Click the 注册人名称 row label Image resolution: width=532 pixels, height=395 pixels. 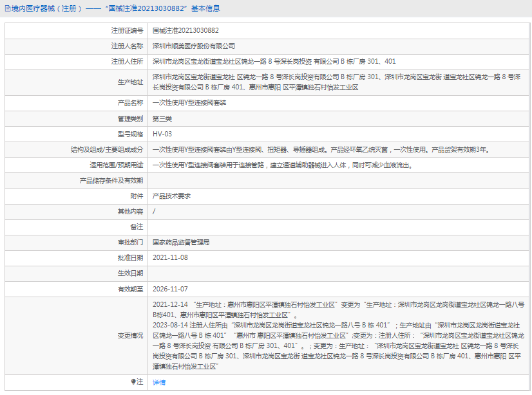tap(127, 46)
